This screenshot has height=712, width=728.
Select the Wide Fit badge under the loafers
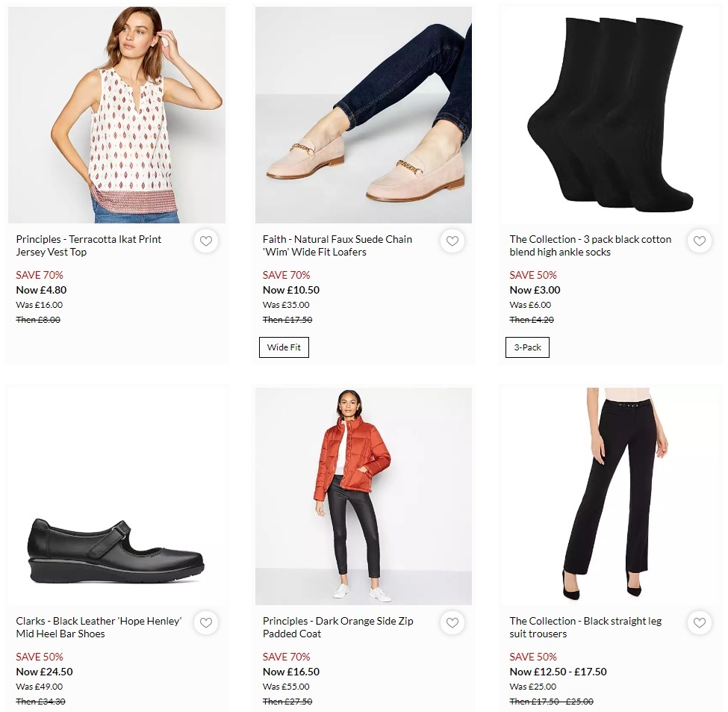tap(284, 347)
